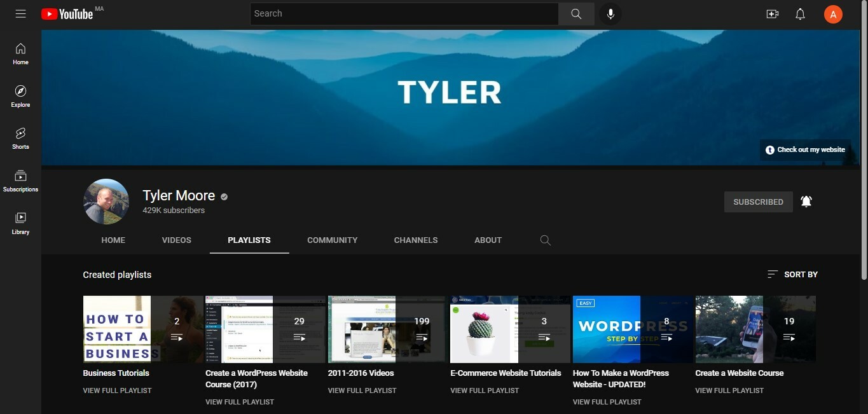Click the 429K subscribers text
Image resolution: width=868 pixels, height=414 pixels.
(x=174, y=210)
